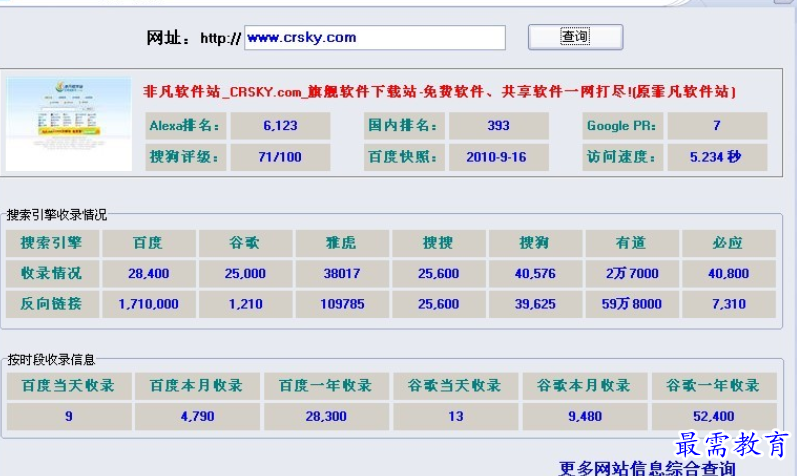
Task: Click the 必应 column header
Action: 728,243
